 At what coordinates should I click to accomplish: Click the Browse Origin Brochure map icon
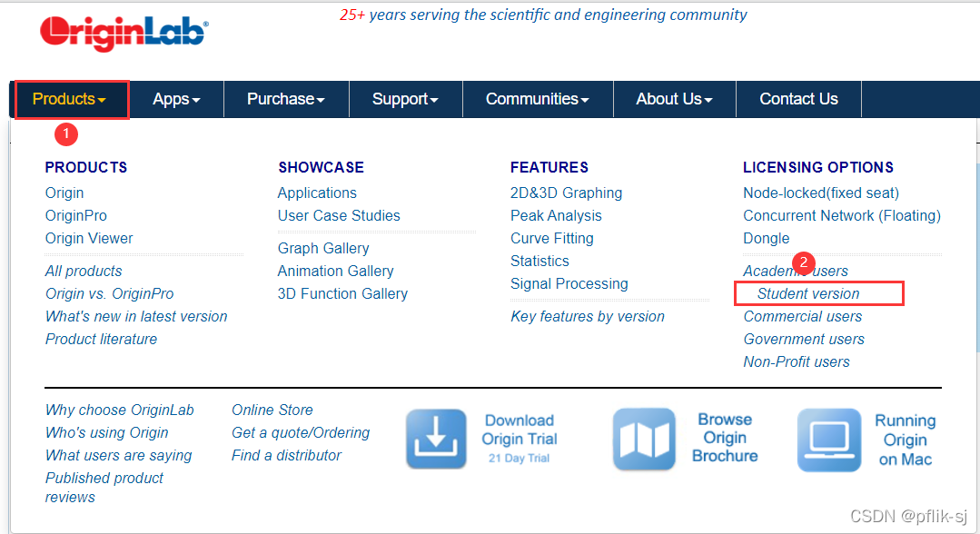coord(644,439)
